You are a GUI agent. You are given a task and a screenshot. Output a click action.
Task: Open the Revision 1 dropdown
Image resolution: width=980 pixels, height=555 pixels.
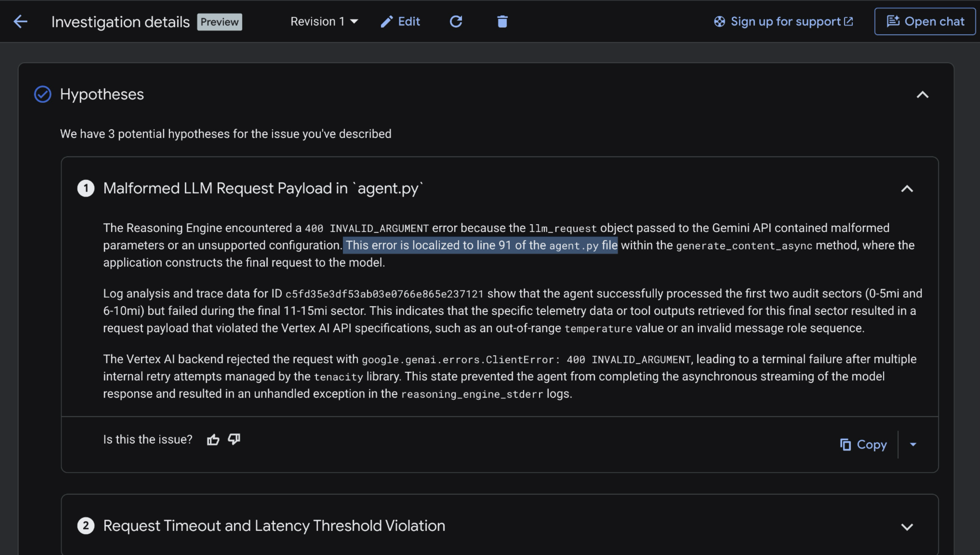click(324, 22)
